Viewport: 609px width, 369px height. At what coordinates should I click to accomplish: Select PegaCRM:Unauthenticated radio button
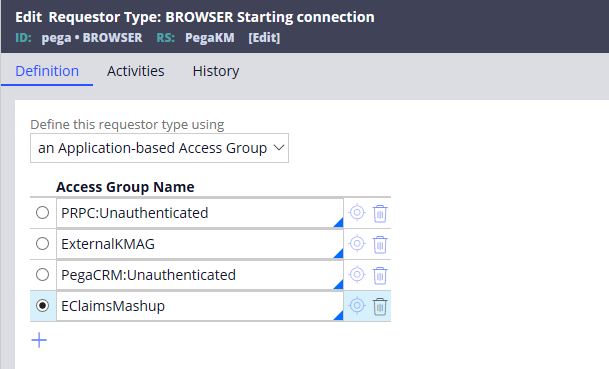coord(42,275)
